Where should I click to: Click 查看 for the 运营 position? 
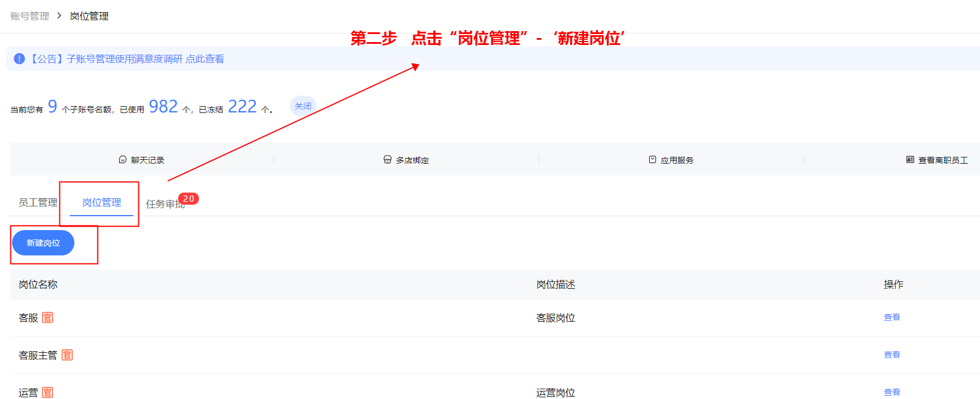[892, 392]
